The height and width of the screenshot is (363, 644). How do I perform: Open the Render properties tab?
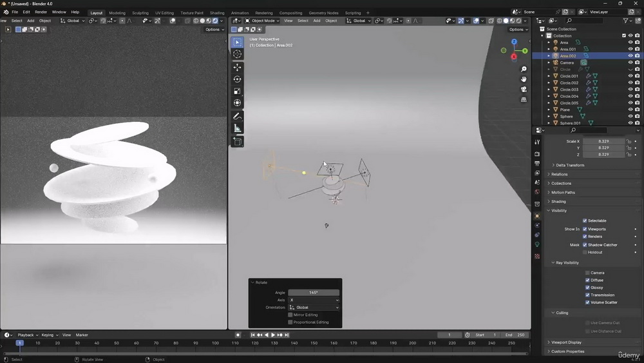tap(537, 153)
